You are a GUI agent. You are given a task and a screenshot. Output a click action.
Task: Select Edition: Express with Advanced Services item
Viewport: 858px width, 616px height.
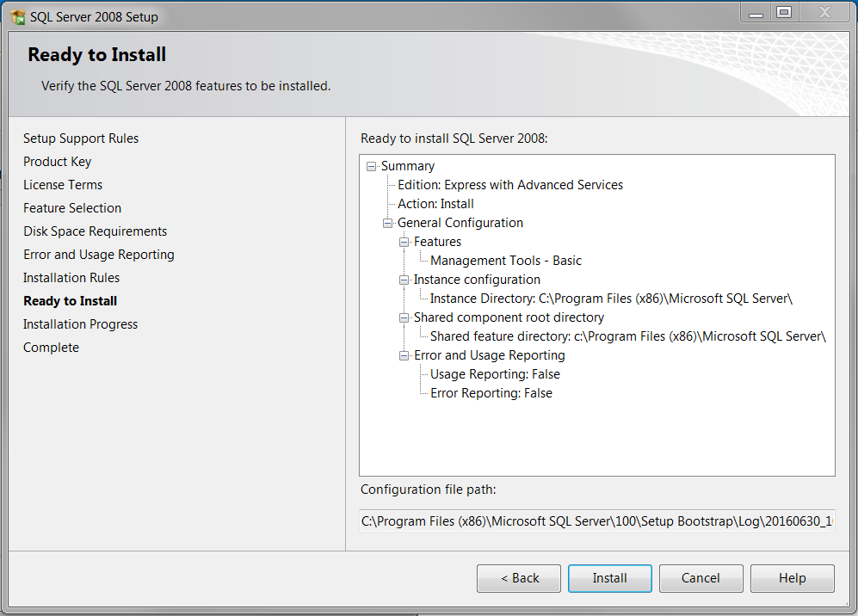509,185
